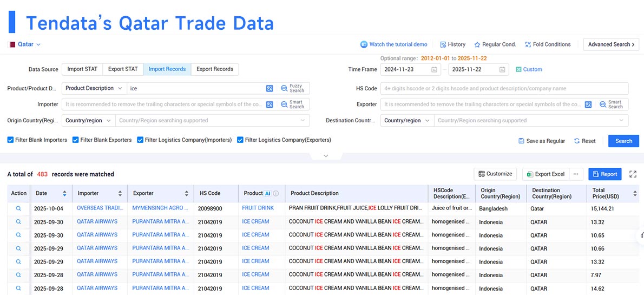This screenshot has width=644, height=295.
Task: Open Customize columns
Action: point(495,174)
